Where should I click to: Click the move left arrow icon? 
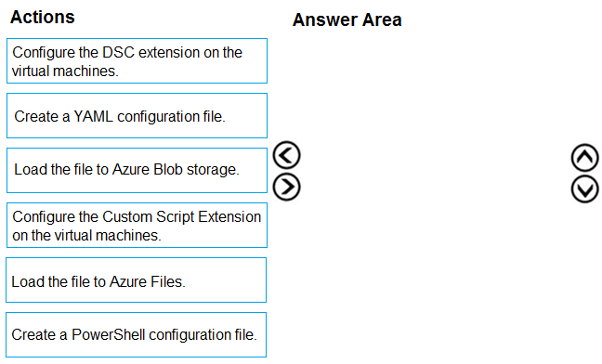pyautogui.click(x=286, y=155)
